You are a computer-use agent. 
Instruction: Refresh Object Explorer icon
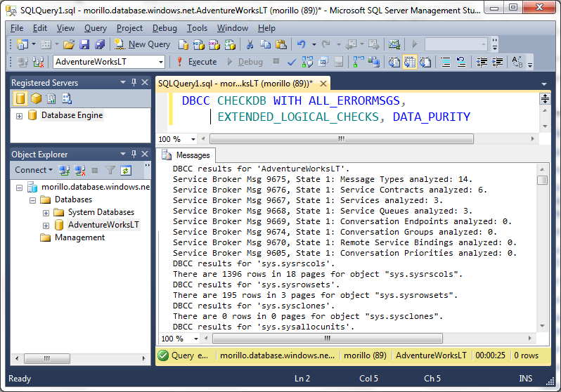pyautogui.click(x=126, y=171)
